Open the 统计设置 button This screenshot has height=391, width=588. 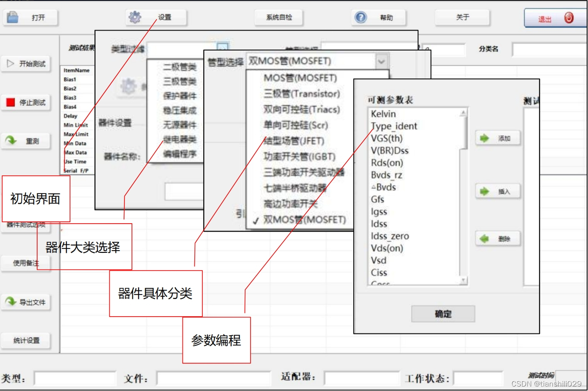(x=26, y=341)
